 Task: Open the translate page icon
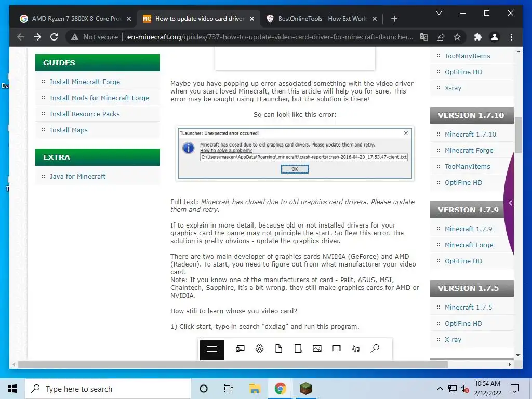(424, 37)
